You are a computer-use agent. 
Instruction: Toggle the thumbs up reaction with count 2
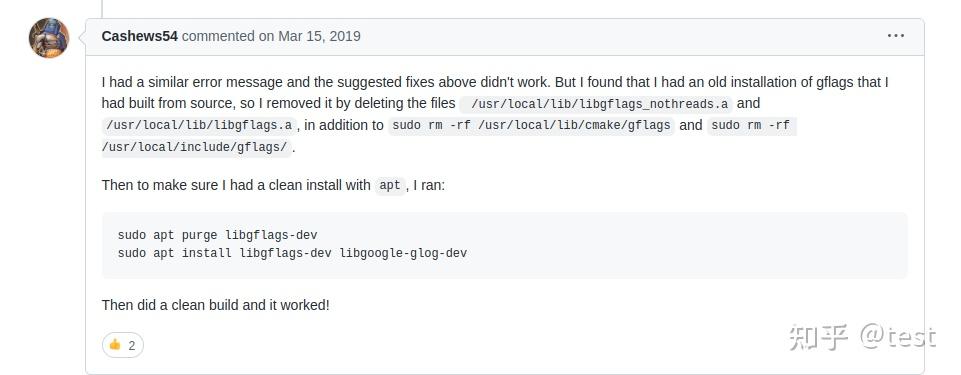click(x=123, y=345)
